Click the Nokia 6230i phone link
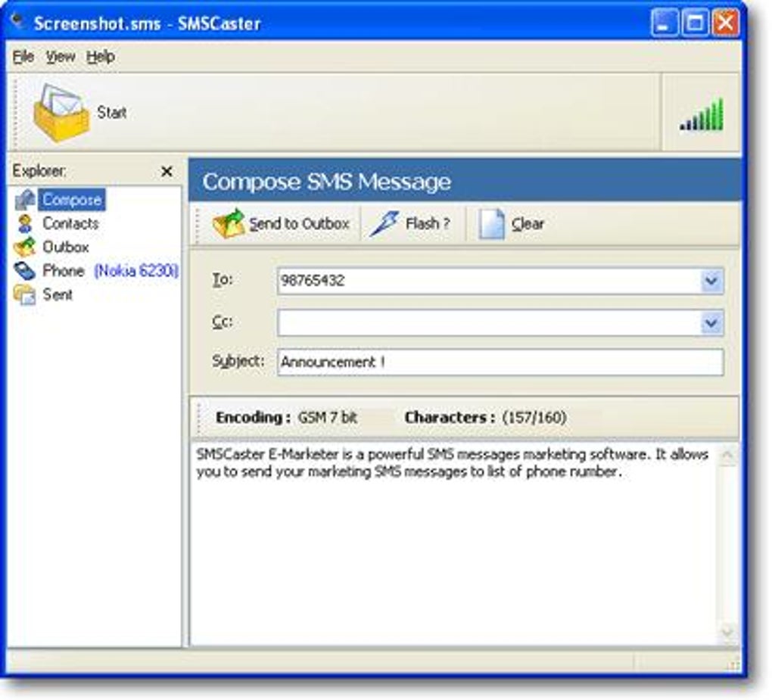 click(136, 271)
